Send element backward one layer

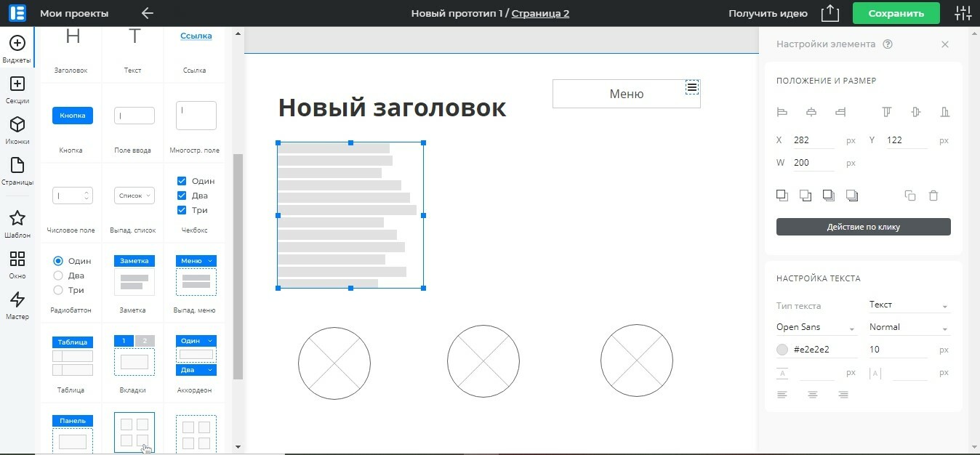pos(806,195)
